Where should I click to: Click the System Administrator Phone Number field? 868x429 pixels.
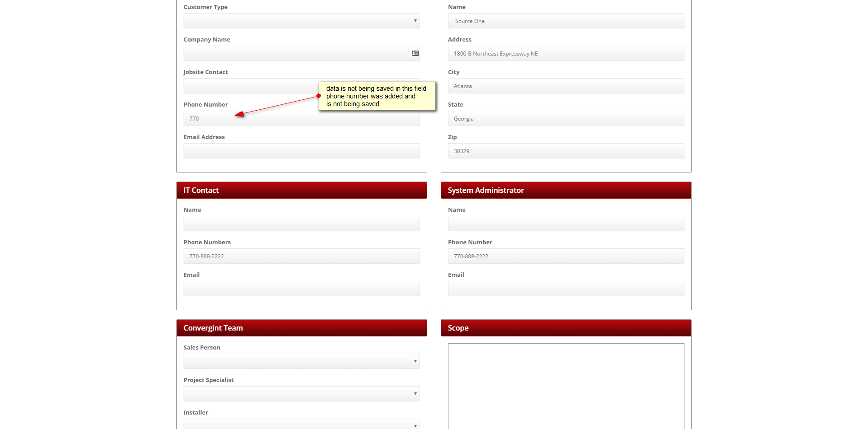point(566,256)
